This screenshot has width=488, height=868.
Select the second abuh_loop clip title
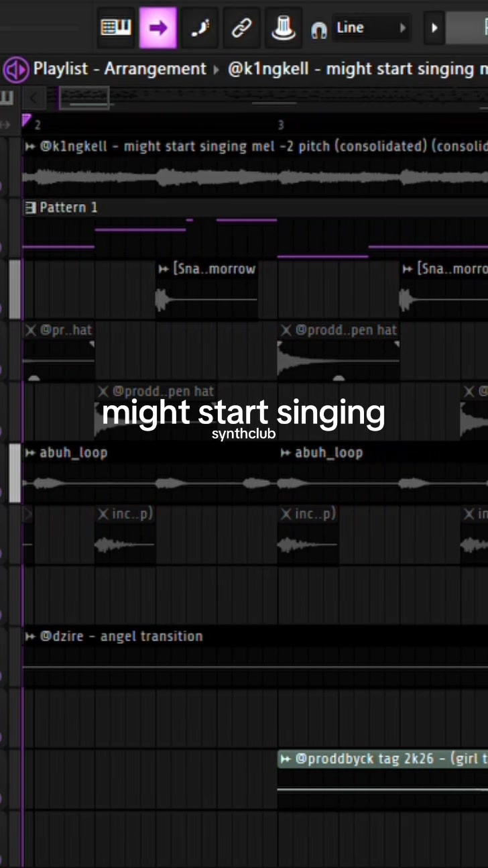pos(329,453)
